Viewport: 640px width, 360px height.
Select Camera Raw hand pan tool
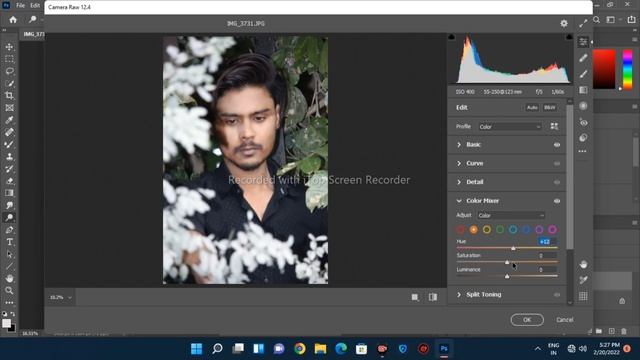pyautogui.click(x=583, y=264)
